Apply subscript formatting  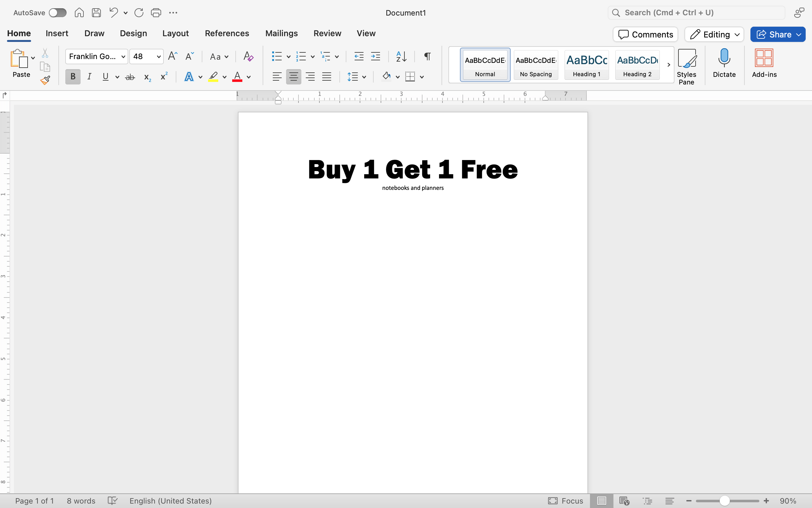click(147, 77)
